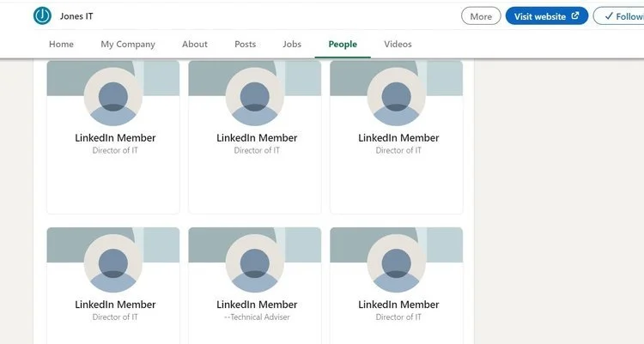Click the Jones IT company name
The width and height of the screenshot is (644, 344).
point(76,16)
